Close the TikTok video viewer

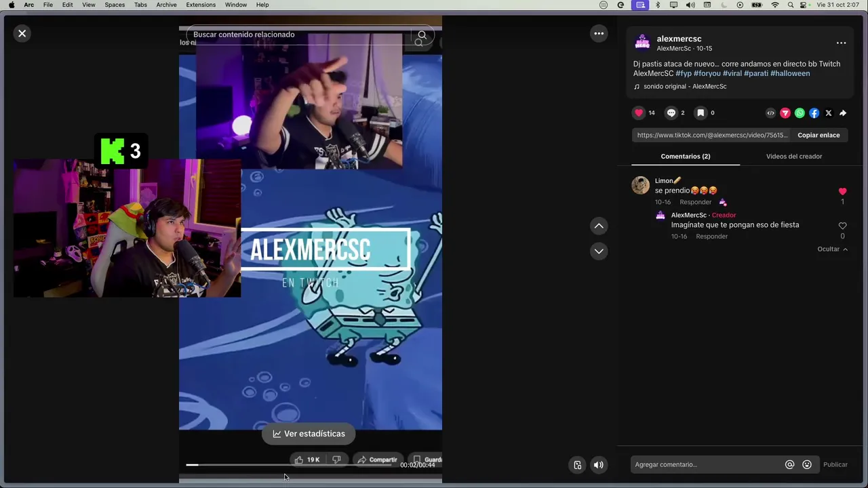click(x=22, y=33)
